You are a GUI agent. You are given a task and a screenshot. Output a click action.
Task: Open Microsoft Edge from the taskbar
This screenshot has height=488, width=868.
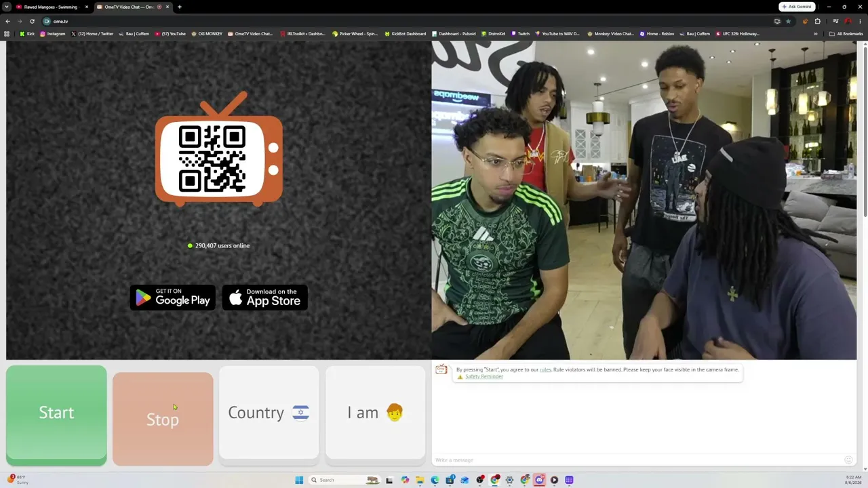coord(435,480)
